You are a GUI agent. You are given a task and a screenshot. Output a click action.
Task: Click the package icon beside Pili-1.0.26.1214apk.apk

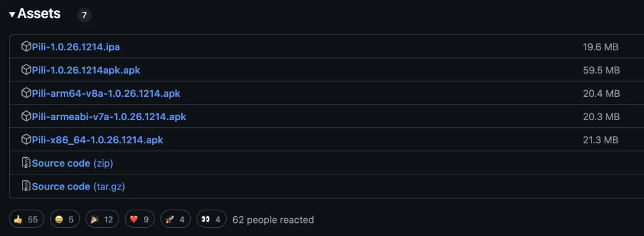click(x=26, y=70)
